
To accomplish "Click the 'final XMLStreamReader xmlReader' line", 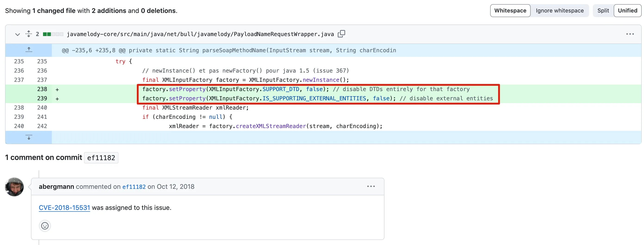I will (x=195, y=108).
